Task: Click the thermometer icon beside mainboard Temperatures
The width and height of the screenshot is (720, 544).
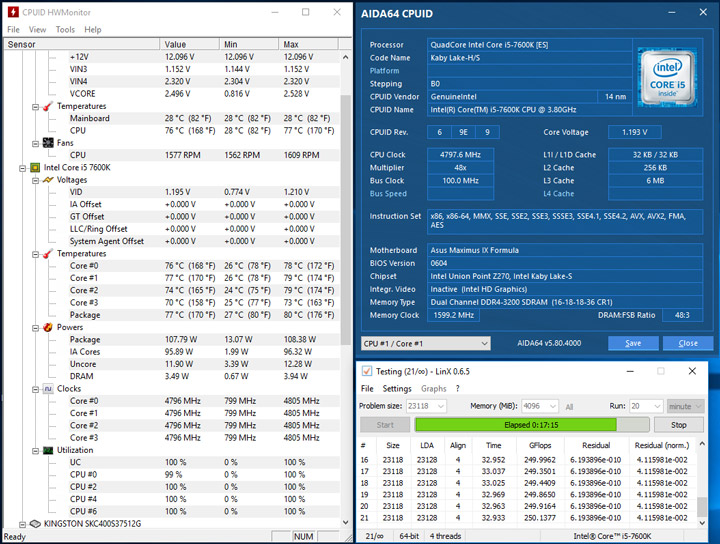Action: pyautogui.click(x=48, y=107)
